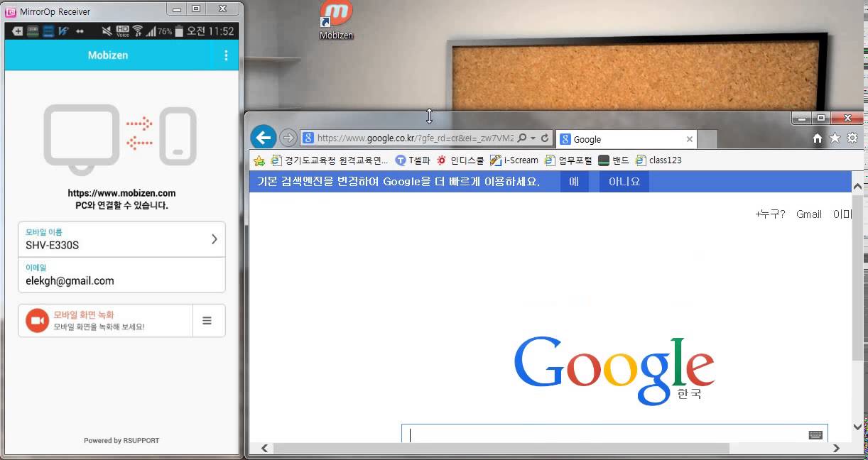
Task: Click the phone status bar battery icon
Action: [179, 31]
